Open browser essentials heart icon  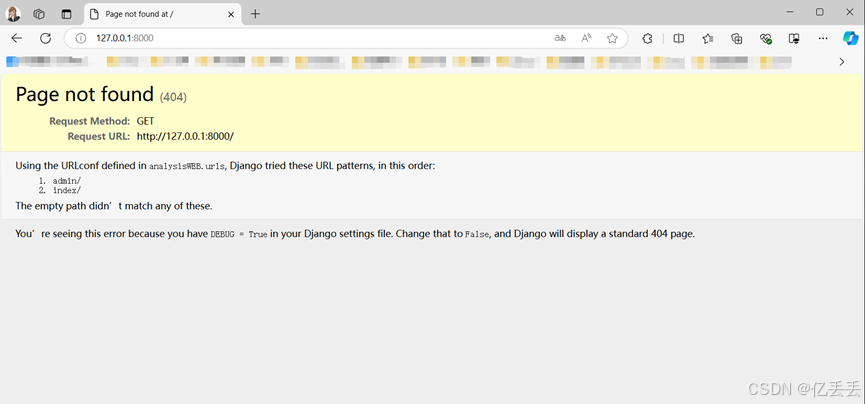(765, 38)
